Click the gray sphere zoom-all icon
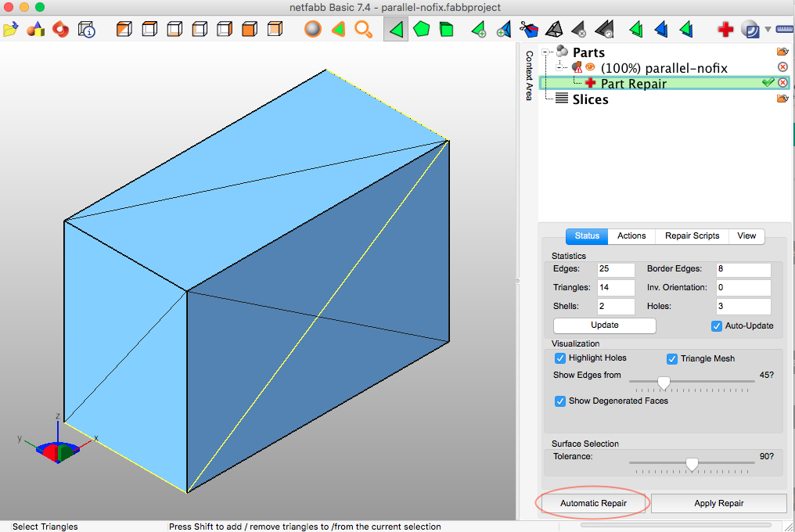Image resolution: width=795 pixels, height=532 pixels. point(313,30)
